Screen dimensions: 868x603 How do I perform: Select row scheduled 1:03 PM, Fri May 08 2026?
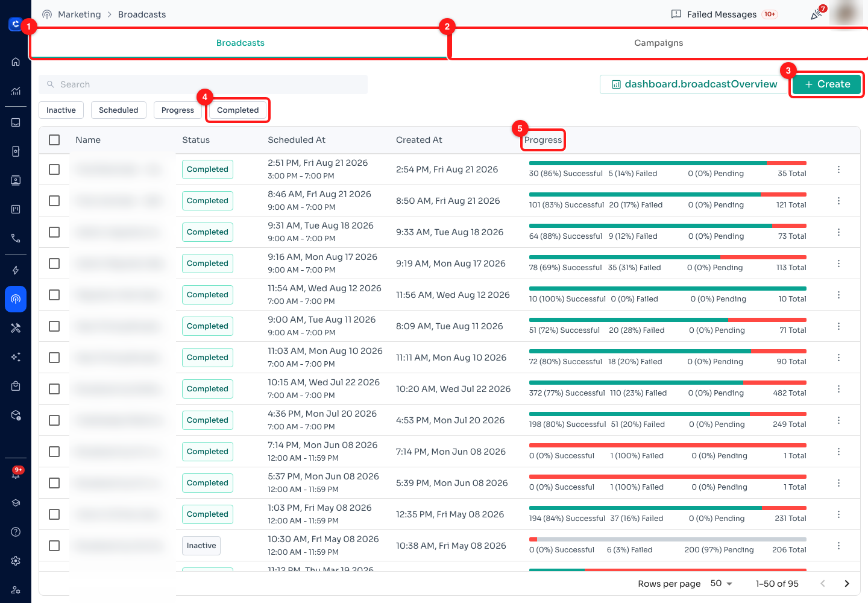tap(54, 514)
